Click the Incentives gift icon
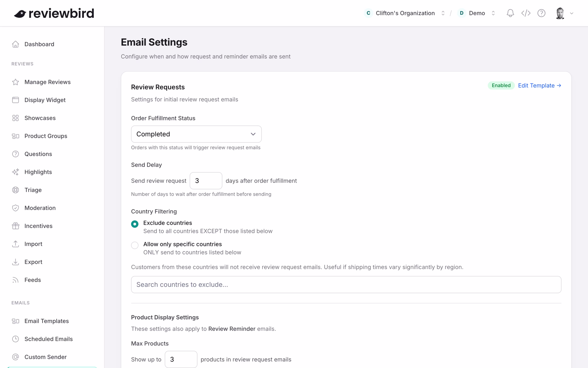Screen dimensions: 588x368 tap(16, 226)
